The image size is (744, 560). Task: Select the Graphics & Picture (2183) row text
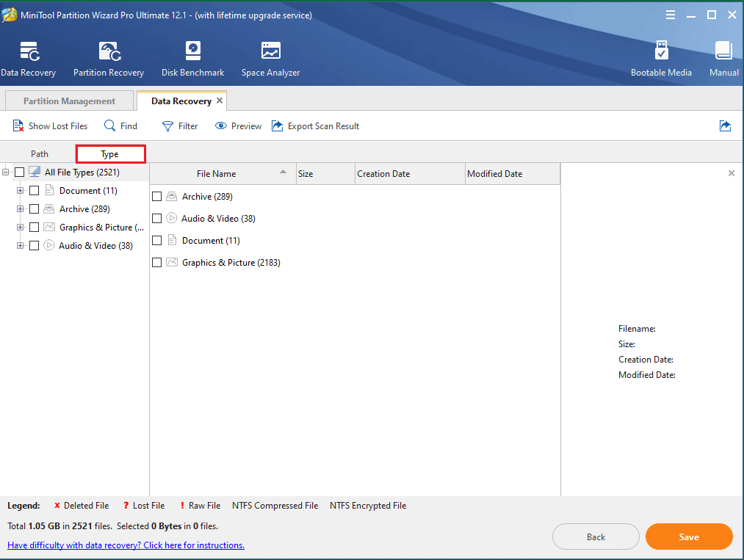pyautogui.click(x=231, y=263)
